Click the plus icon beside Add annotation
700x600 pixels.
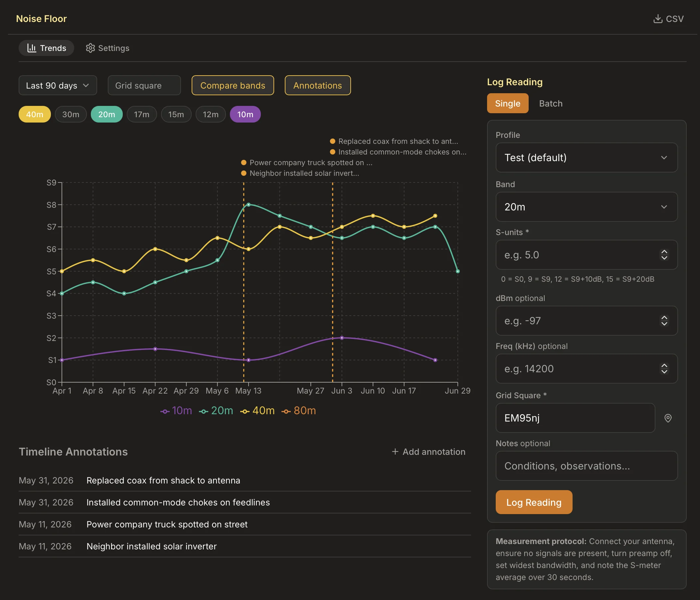pyautogui.click(x=395, y=451)
